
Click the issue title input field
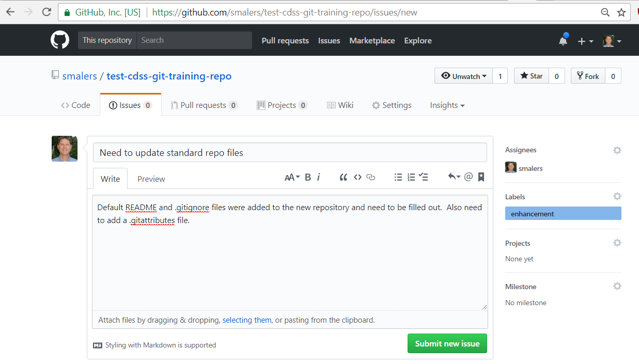tap(289, 153)
